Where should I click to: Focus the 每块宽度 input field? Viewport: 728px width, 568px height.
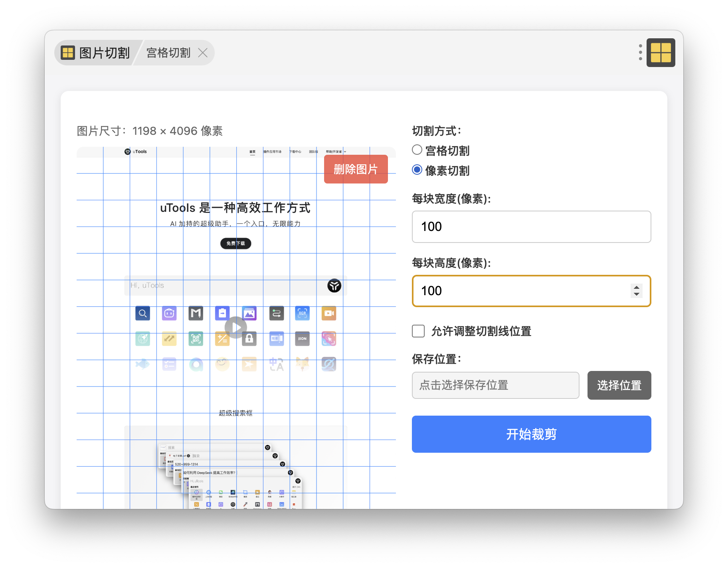[x=531, y=227]
